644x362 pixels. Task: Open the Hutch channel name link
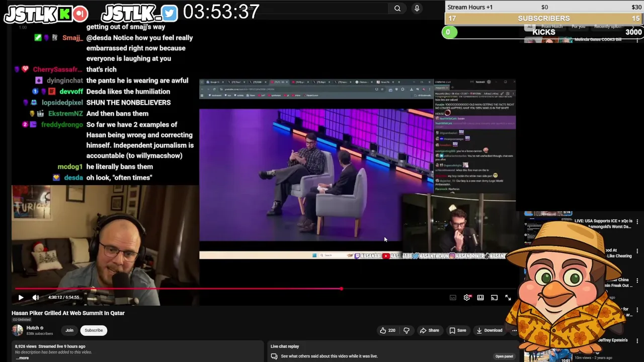point(33,328)
